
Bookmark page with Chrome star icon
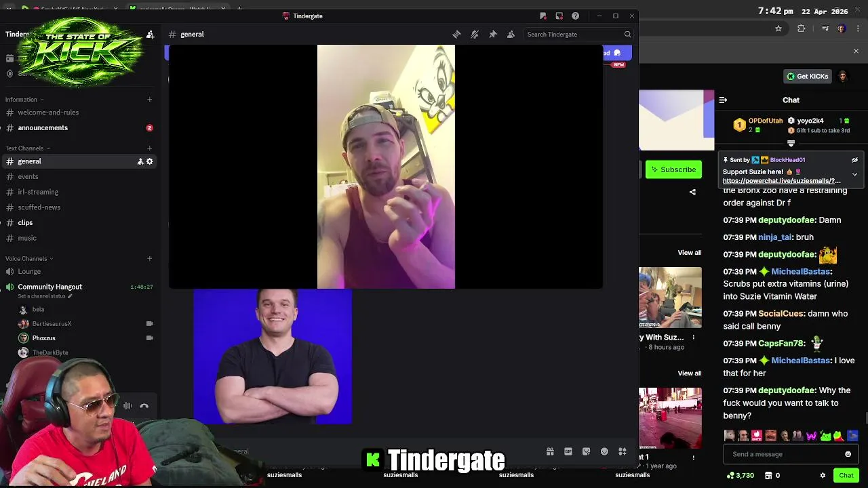click(778, 28)
